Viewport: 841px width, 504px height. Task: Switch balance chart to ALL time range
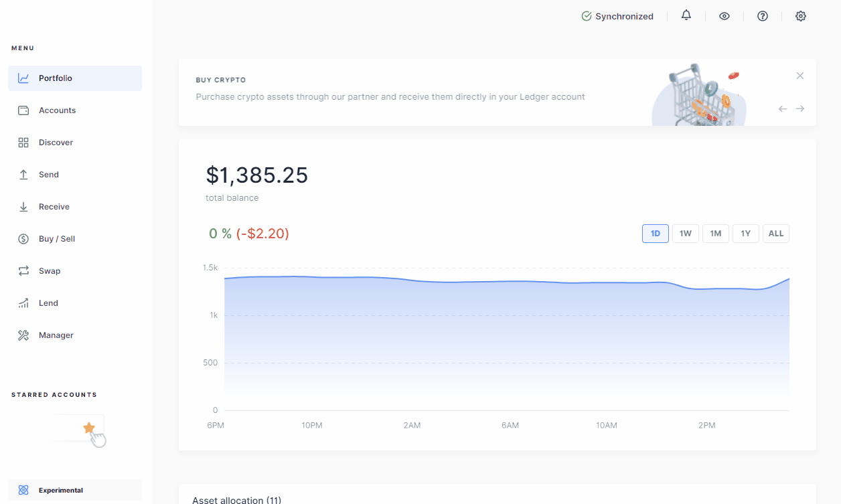pyautogui.click(x=775, y=233)
